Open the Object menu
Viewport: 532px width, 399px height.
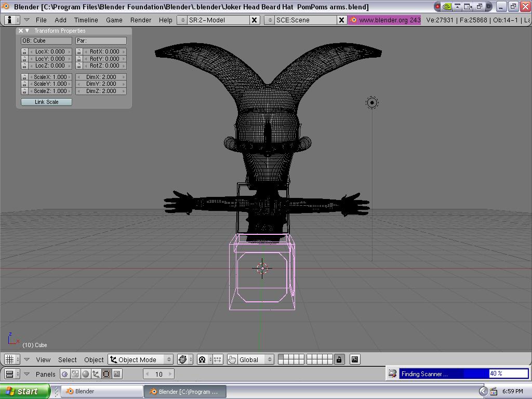click(x=94, y=360)
